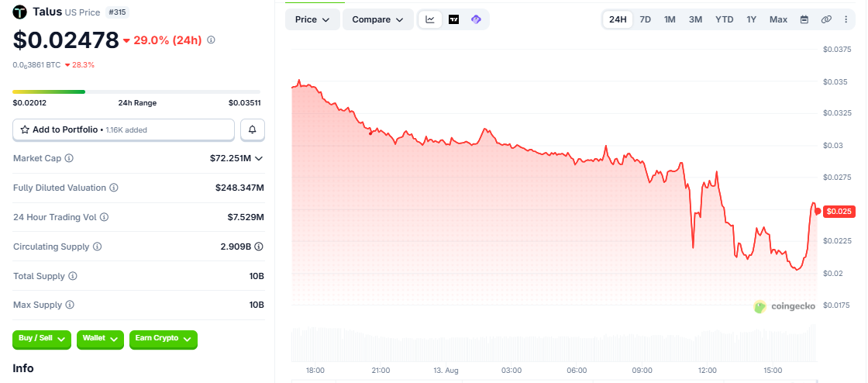Click the $7.529M trading volume value
The width and height of the screenshot is (868, 383).
tap(245, 217)
